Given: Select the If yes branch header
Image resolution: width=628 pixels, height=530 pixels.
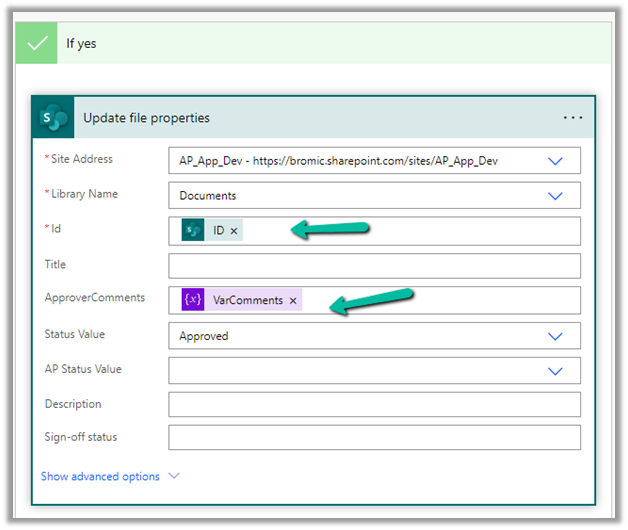Looking at the screenshot, I should click(x=300, y=45).
